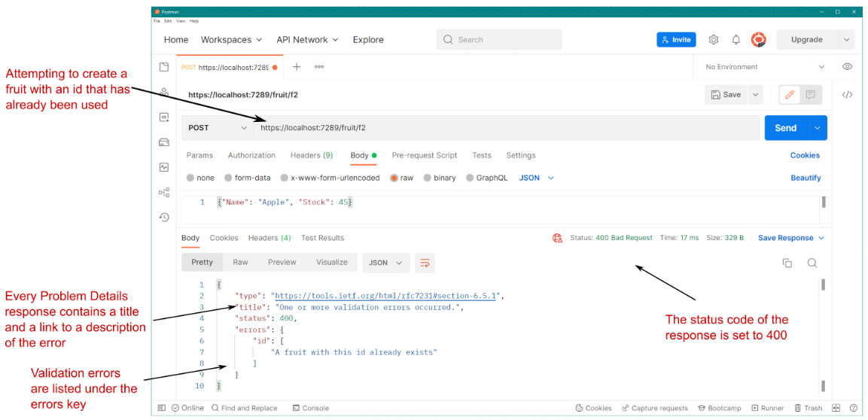Switch to the request Settings tab
Image resolution: width=868 pixels, height=420 pixels.
(x=521, y=156)
